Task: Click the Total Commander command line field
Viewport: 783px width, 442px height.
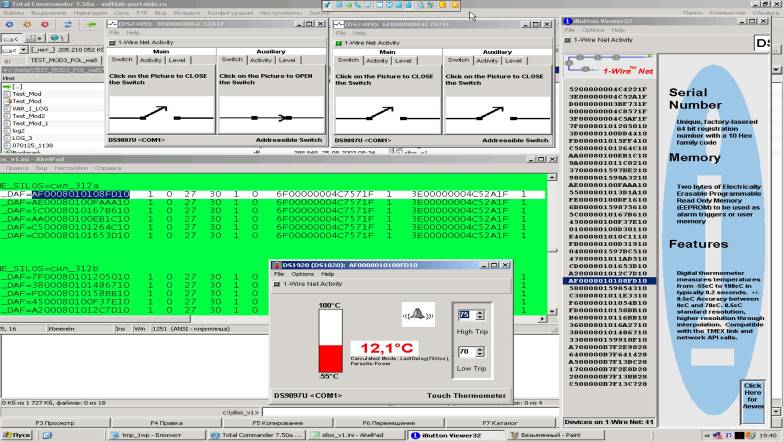Action: coord(409,413)
